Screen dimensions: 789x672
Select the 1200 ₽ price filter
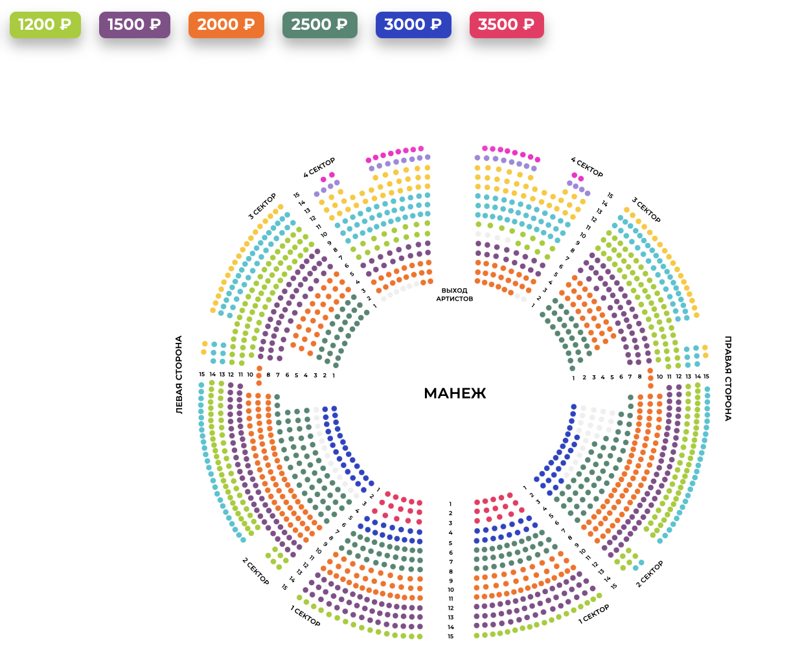[x=45, y=25]
